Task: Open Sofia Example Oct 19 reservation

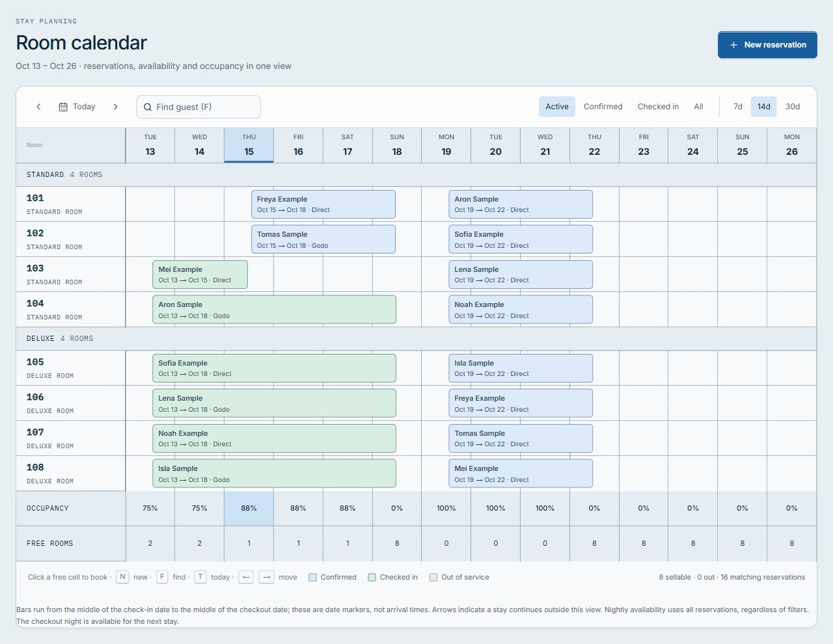Action: tap(521, 239)
